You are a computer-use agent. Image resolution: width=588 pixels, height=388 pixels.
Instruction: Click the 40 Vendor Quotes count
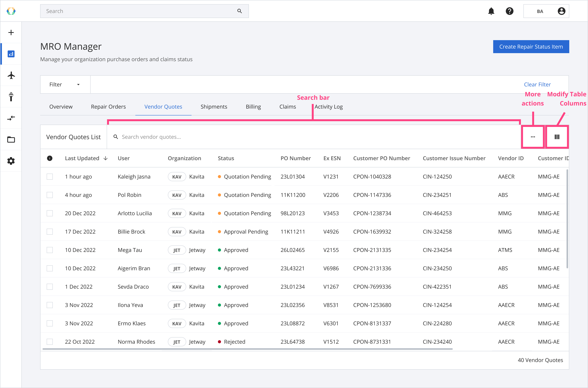click(540, 360)
